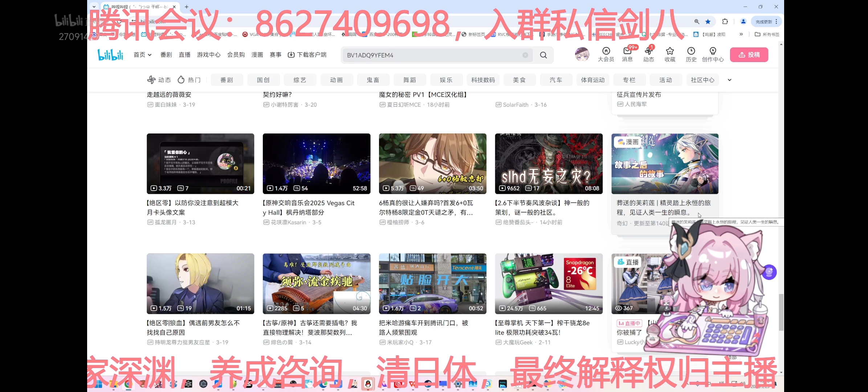Clear the search field text
Image resolution: width=868 pixels, height=392 pixels.
525,55
